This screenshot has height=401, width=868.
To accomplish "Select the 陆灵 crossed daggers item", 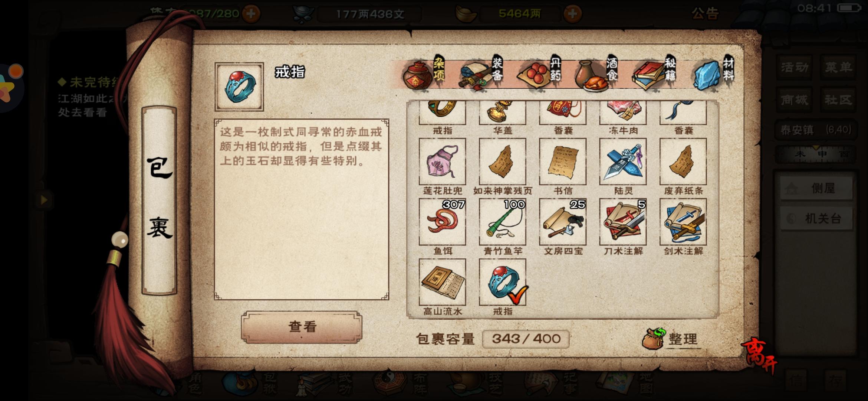I will click(x=623, y=162).
